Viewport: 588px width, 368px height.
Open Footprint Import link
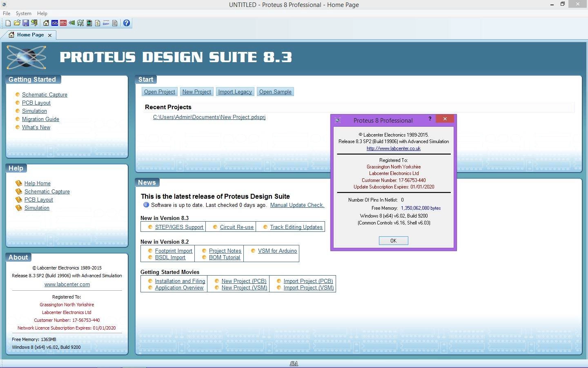(174, 251)
